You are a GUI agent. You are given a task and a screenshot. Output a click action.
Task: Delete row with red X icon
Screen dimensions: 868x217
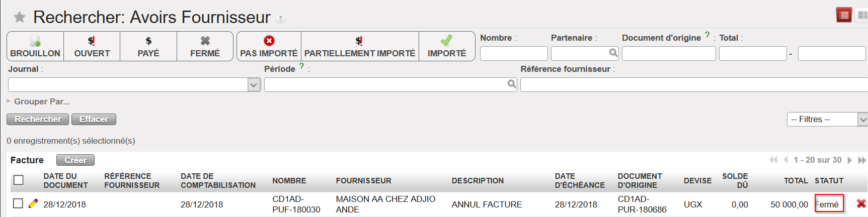click(861, 203)
